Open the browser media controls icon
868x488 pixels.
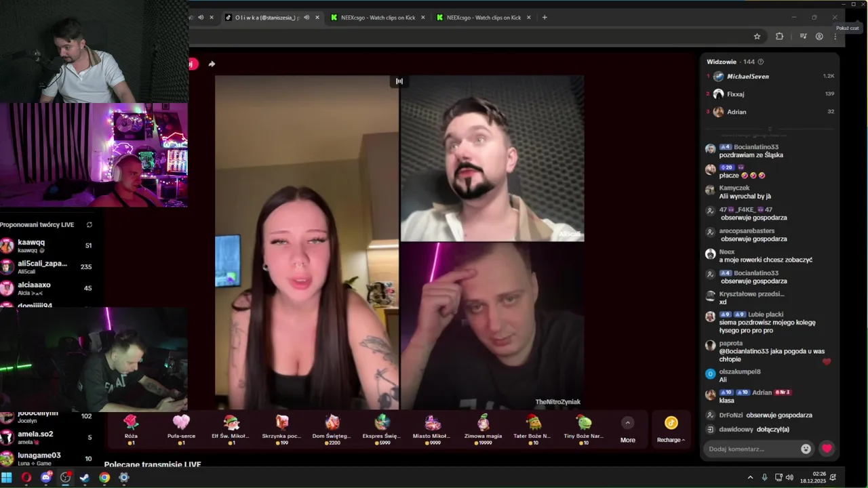tap(803, 37)
